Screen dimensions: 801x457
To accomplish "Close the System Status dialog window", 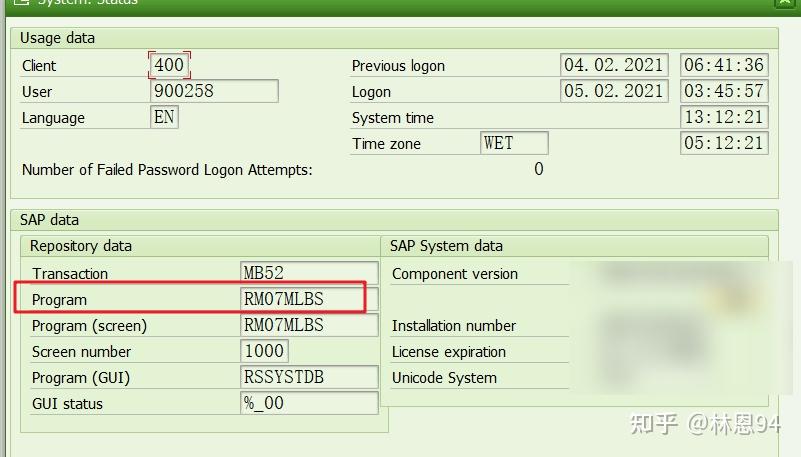I will (x=785, y=3).
